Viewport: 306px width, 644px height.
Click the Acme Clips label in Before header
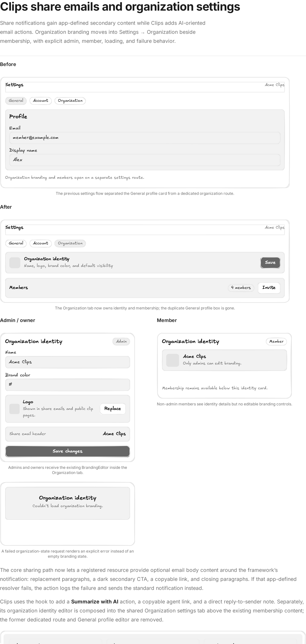(274, 85)
